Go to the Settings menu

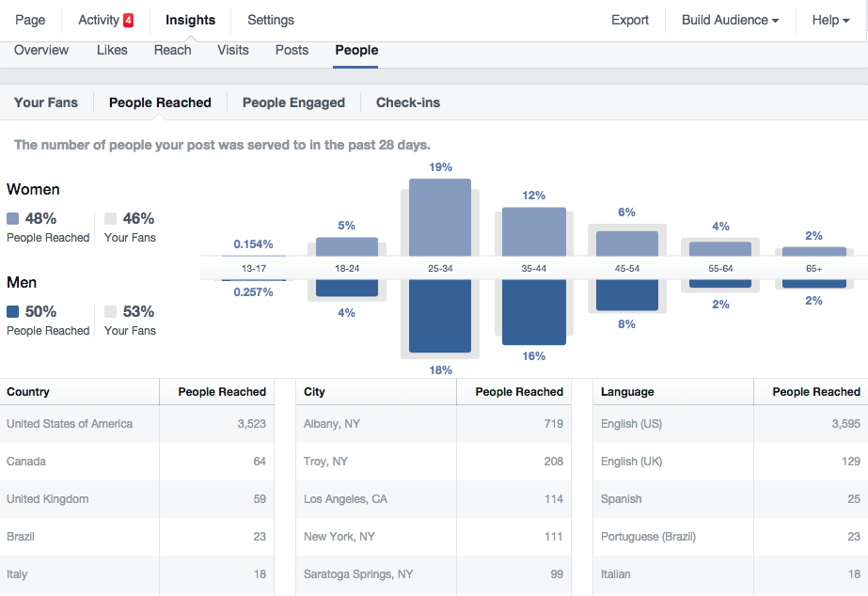271,20
